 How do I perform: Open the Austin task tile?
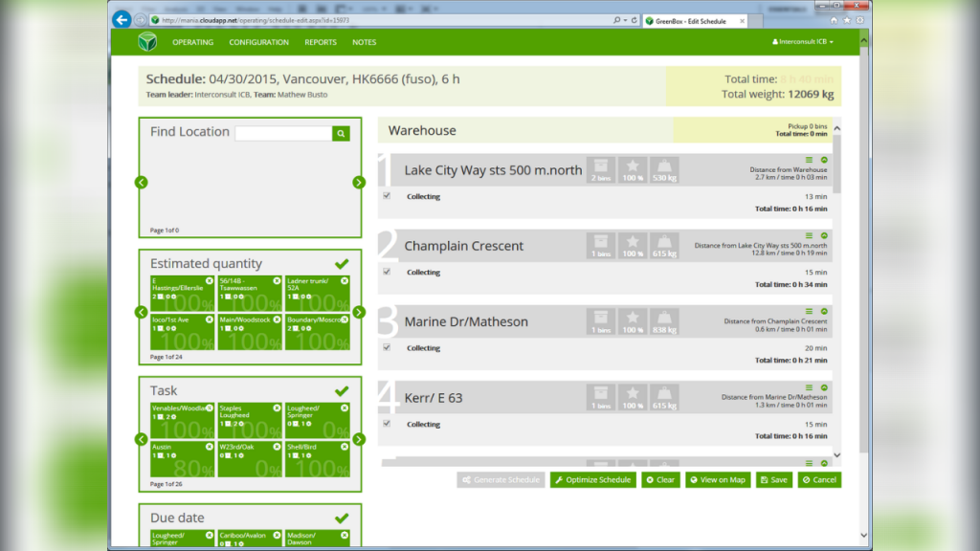point(182,459)
